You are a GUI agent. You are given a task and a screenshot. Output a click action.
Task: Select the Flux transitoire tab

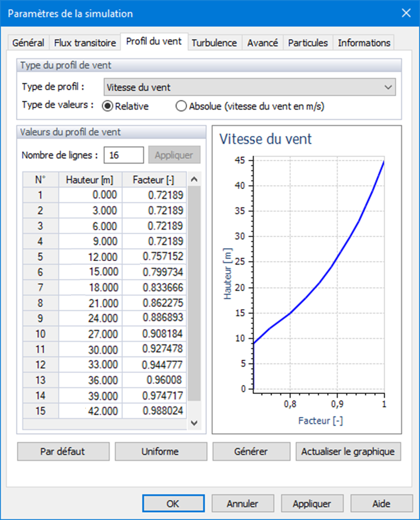[x=84, y=43]
